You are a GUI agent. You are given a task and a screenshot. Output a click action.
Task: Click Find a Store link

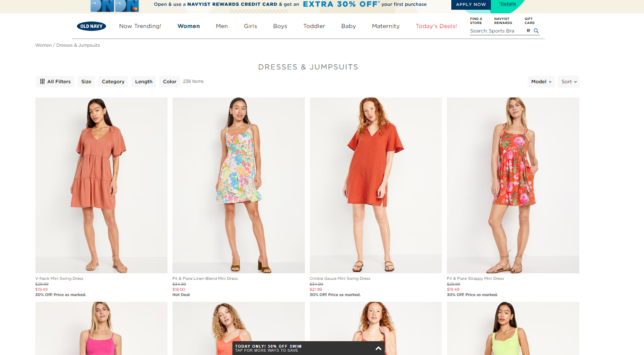(476, 21)
